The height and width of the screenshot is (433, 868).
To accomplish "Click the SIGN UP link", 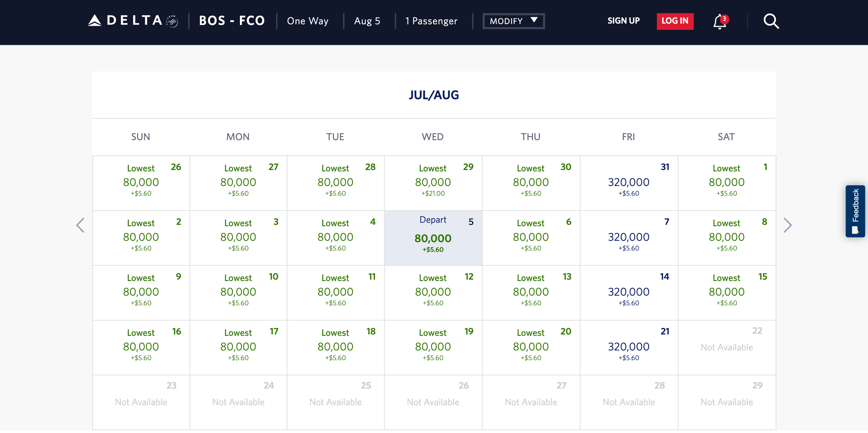I will [x=624, y=21].
